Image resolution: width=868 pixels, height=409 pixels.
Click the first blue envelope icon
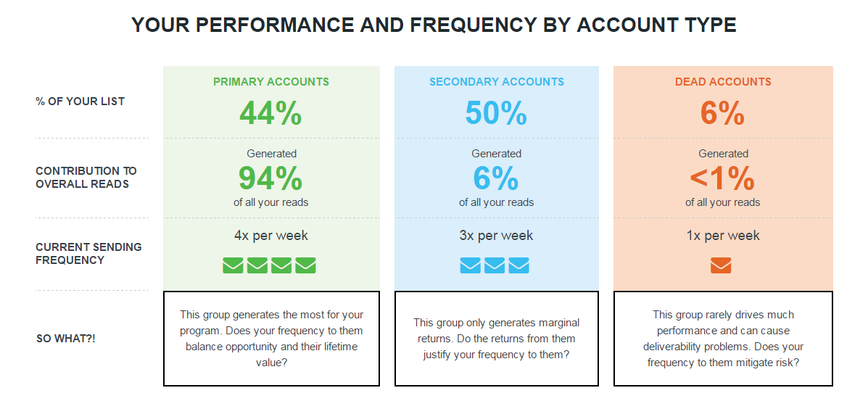470,266
